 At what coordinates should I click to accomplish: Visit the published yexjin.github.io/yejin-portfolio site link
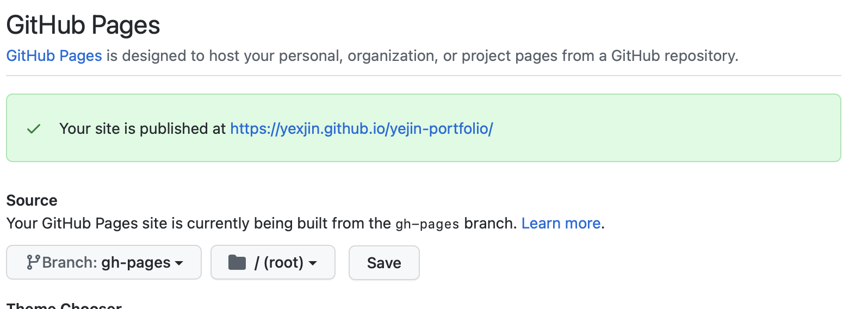(361, 128)
